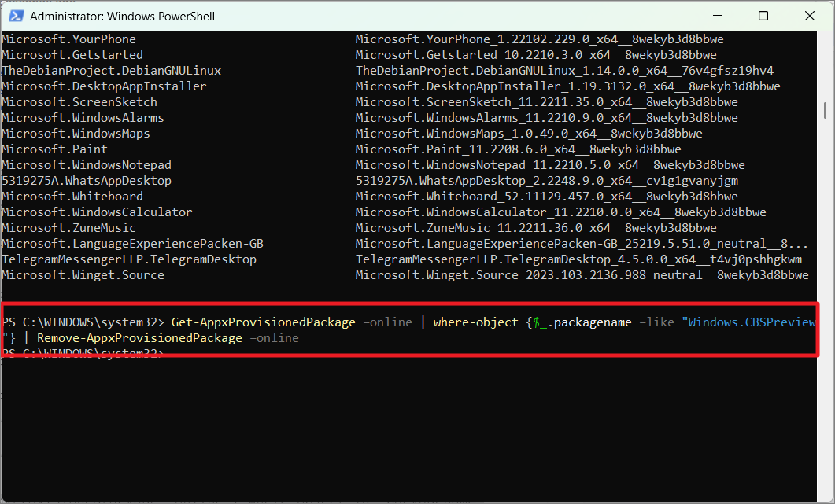This screenshot has width=835, height=504.
Task: Click the Microsoft.Paint package entry
Action: tap(55, 149)
